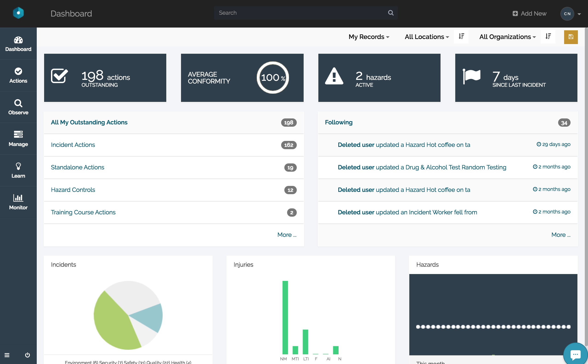Click the search magnifier icon
Screen dimensions: 588x364
click(x=391, y=13)
